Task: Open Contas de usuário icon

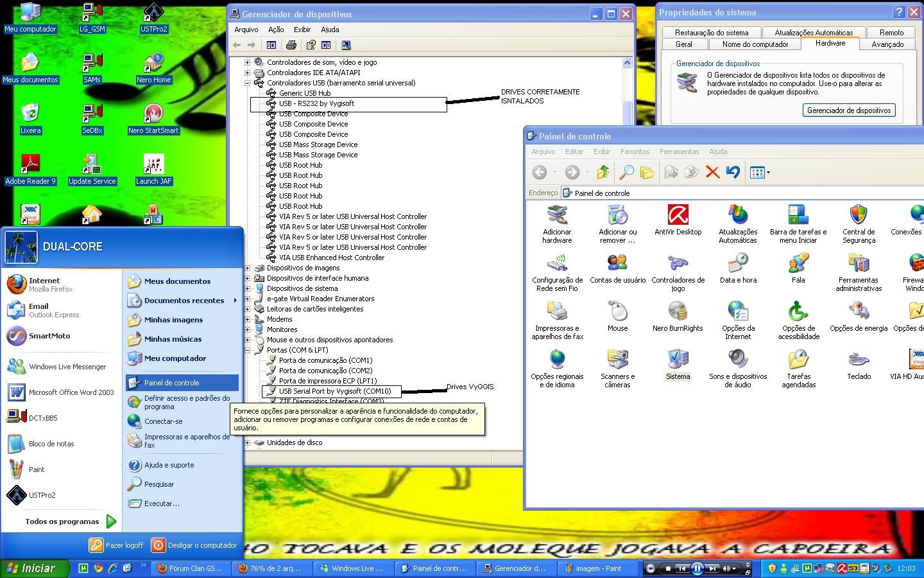Action: [617, 268]
